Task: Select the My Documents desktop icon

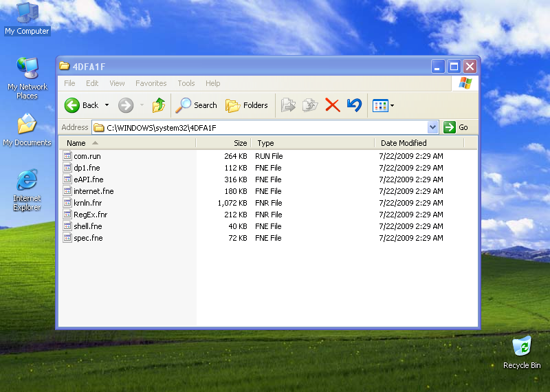Action: (x=27, y=129)
